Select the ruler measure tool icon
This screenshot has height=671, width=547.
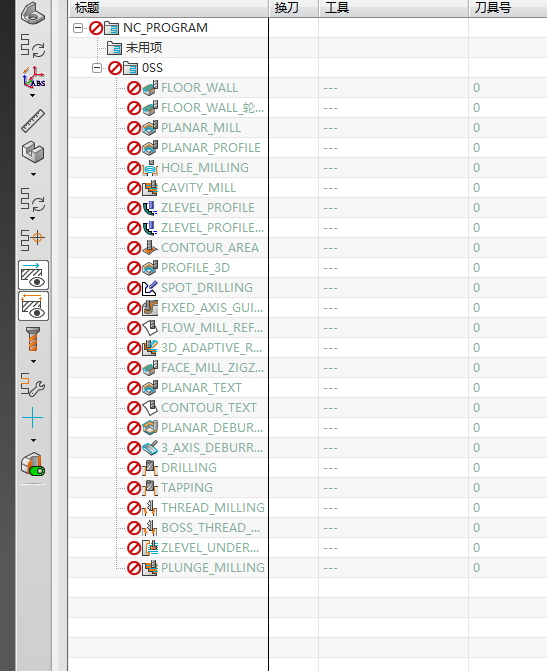[x=33, y=120]
